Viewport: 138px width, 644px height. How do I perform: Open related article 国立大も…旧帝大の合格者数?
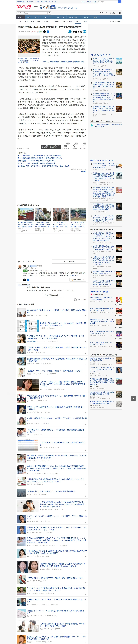36,163
